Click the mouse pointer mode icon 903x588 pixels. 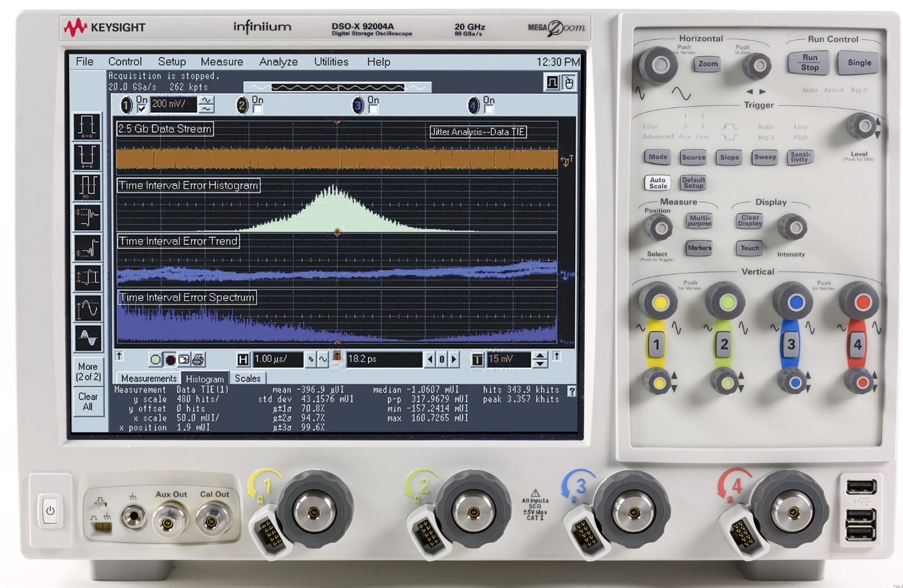point(569,83)
